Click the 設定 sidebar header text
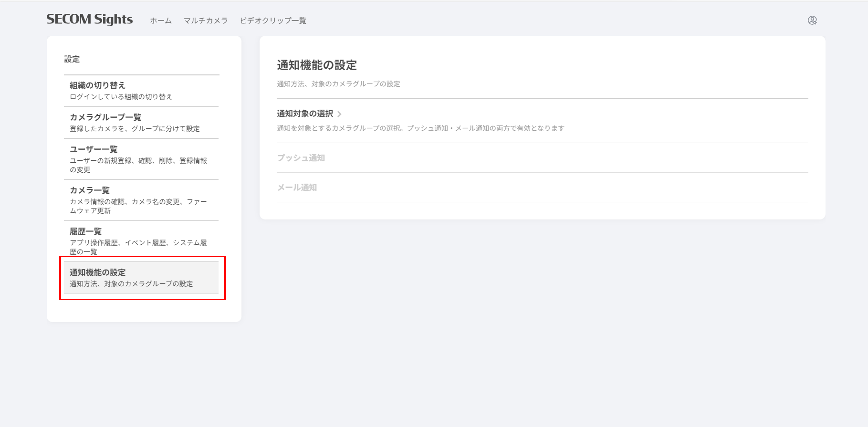Image resolution: width=868 pixels, height=427 pixels. [72, 59]
